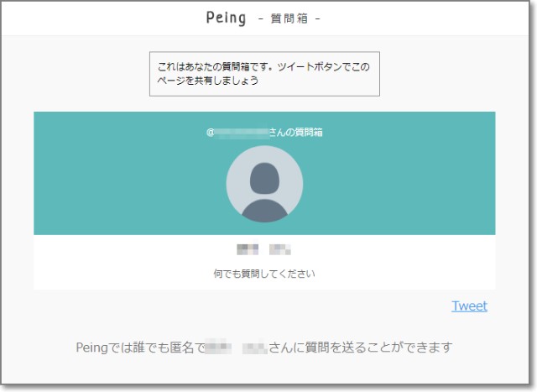Click the blurred display name under avatar
This screenshot has width=537, height=392.
pyautogui.click(x=263, y=249)
